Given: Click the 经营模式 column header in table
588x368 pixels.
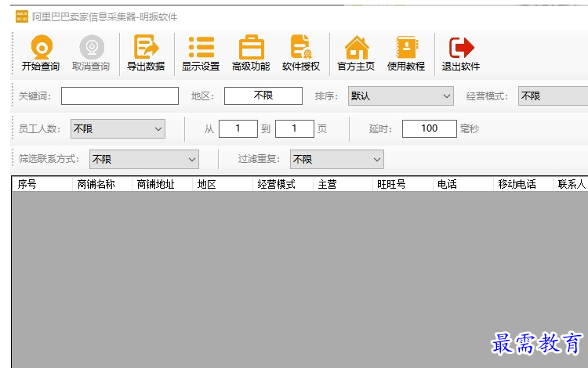Looking at the screenshot, I should [283, 184].
